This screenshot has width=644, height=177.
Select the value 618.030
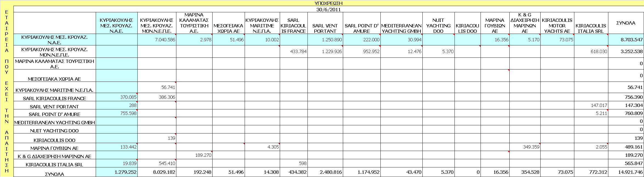click(x=591, y=51)
